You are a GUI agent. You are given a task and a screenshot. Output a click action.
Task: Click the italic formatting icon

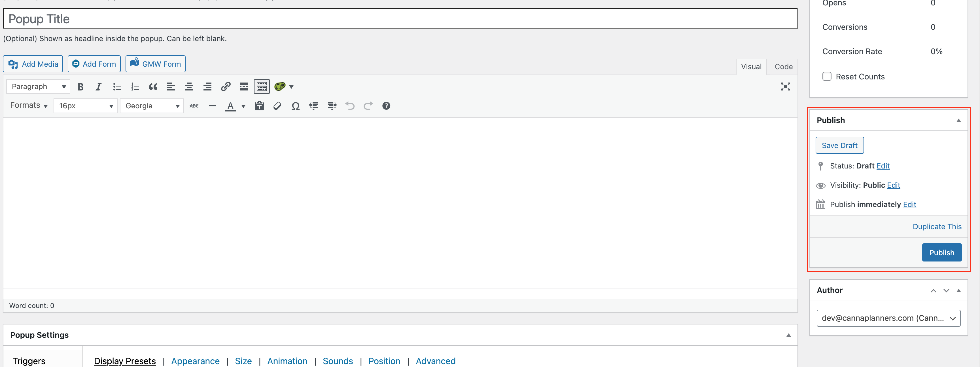click(99, 87)
